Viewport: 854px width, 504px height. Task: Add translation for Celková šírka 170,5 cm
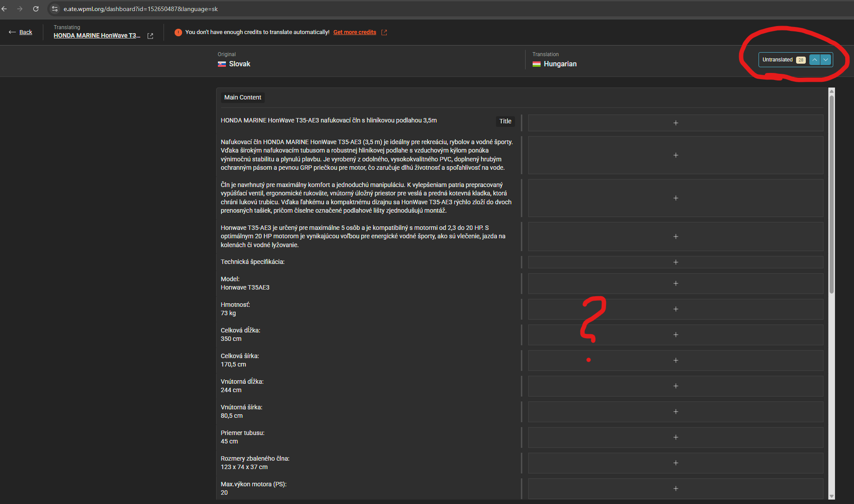(x=675, y=360)
